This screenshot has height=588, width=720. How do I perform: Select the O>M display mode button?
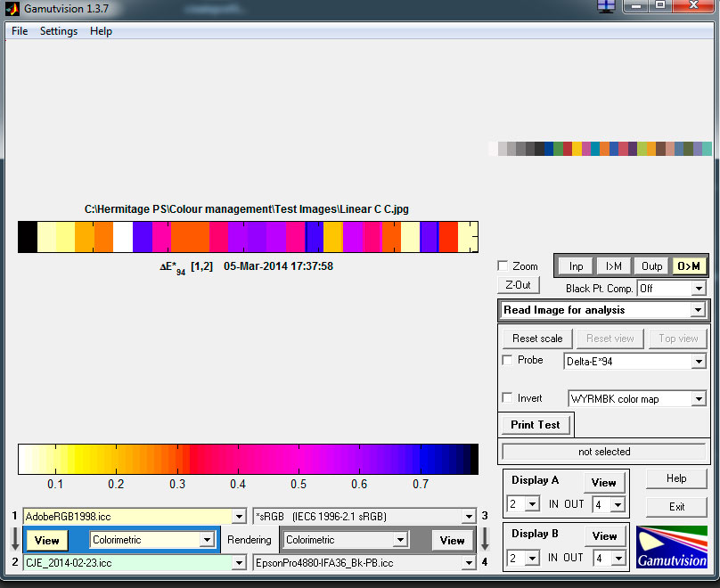[688, 265]
